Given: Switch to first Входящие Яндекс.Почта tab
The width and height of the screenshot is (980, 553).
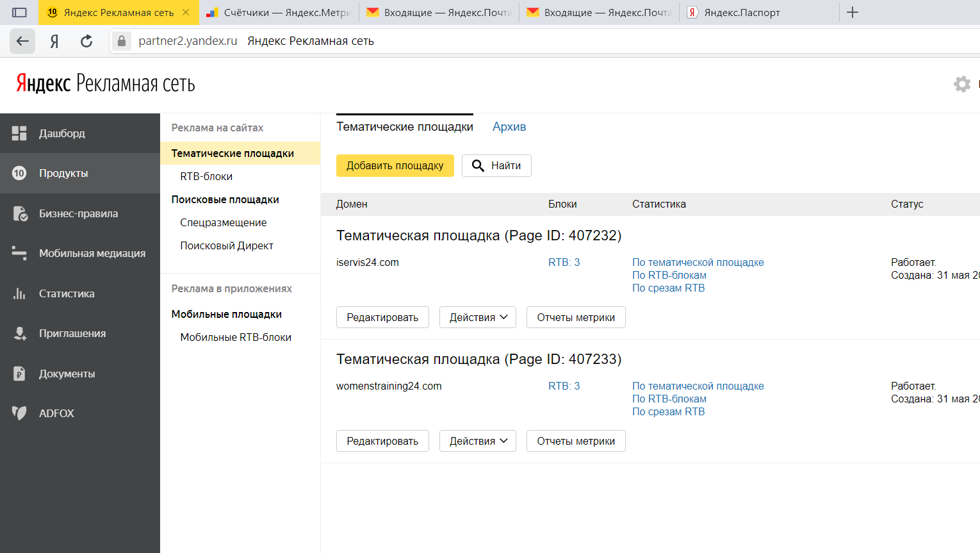Looking at the screenshot, I should 439,12.
